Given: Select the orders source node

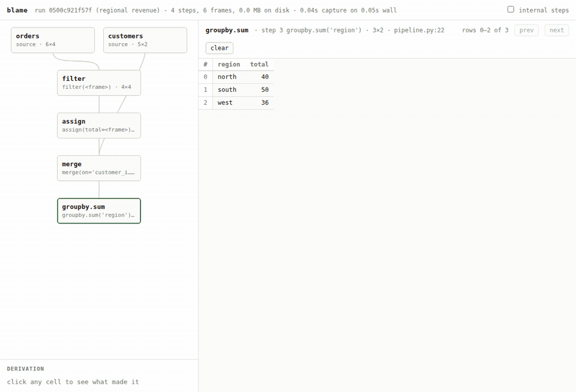Looking at the screenshot, I should (53, 40).
